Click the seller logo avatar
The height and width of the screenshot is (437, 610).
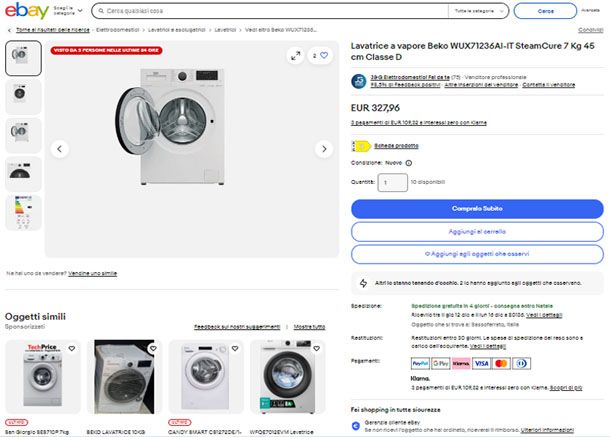(359, 81)
